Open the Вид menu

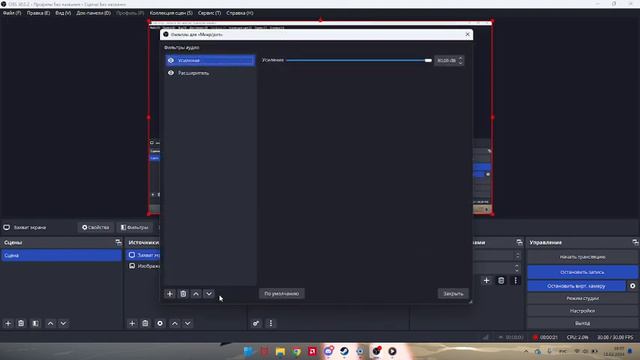pos(63,13)
